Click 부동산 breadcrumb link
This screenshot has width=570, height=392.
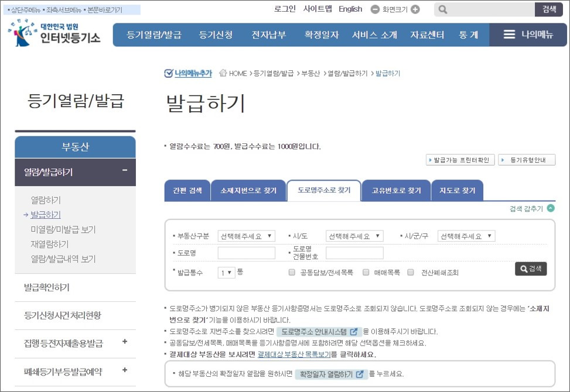(310, 73)
